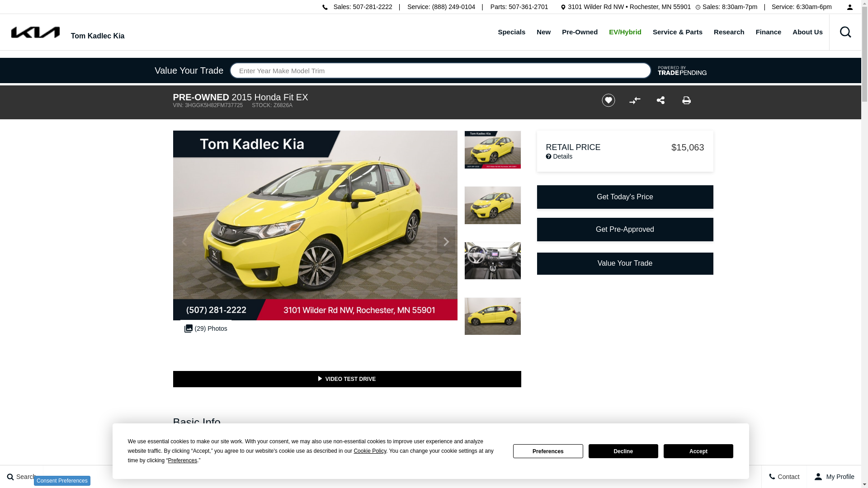Image resolution: width=868 pixels, height=488 pixels.
Task: Click Get Pre-Approved button
Action: pyautogui.click(x=625, y=230)
